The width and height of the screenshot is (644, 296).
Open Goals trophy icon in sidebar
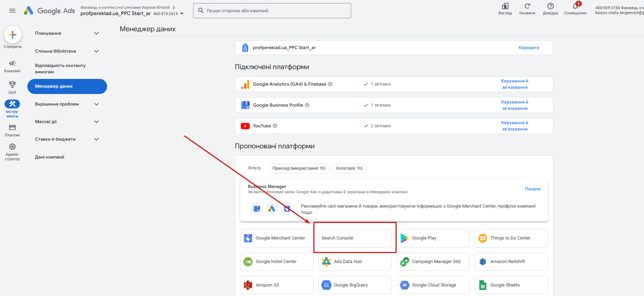click(12, 85)
